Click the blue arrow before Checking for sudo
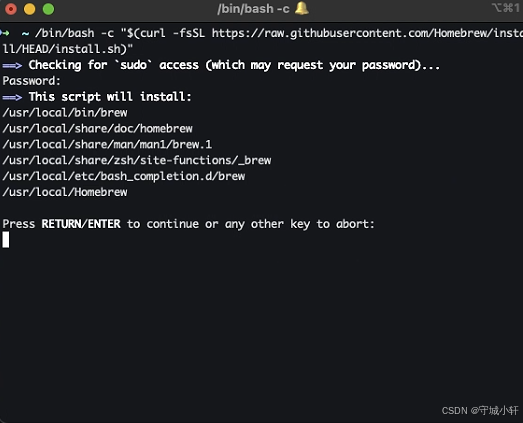 tap(12, 65)
